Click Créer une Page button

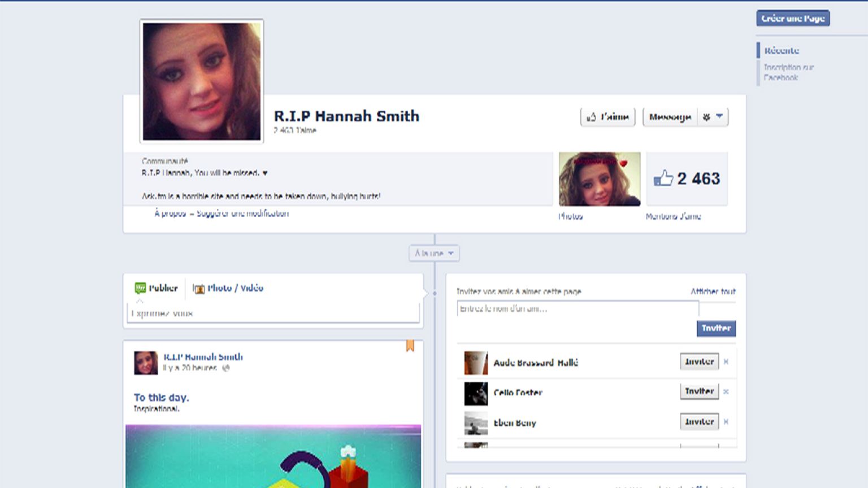[793, 18]
